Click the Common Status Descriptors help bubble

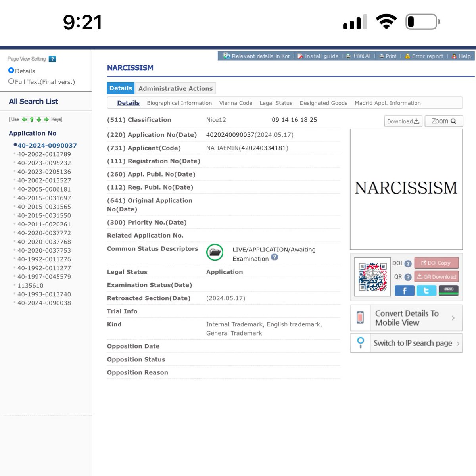(275, 258)
